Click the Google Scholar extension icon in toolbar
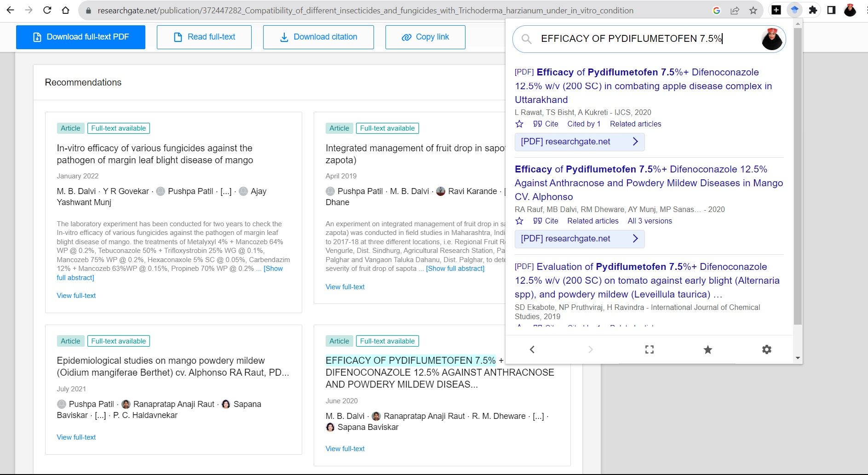 [x=795, y=10]
